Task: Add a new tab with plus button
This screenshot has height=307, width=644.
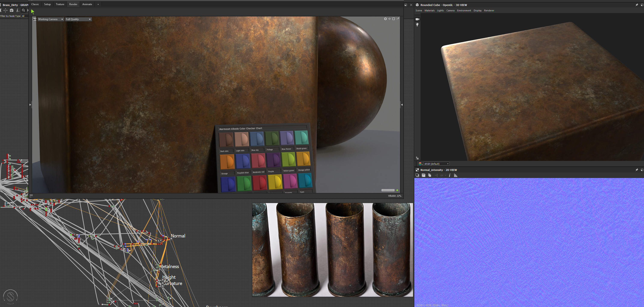Action: [98, 4]
